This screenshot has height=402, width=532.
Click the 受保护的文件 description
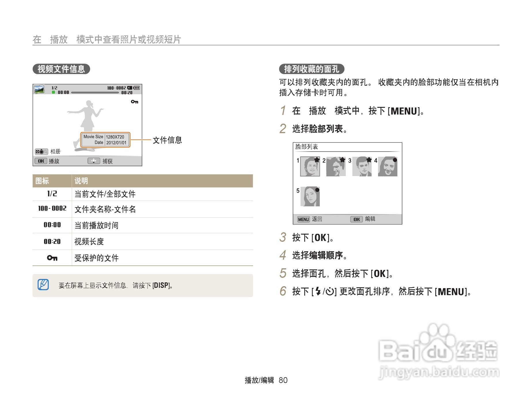point(96,258)
